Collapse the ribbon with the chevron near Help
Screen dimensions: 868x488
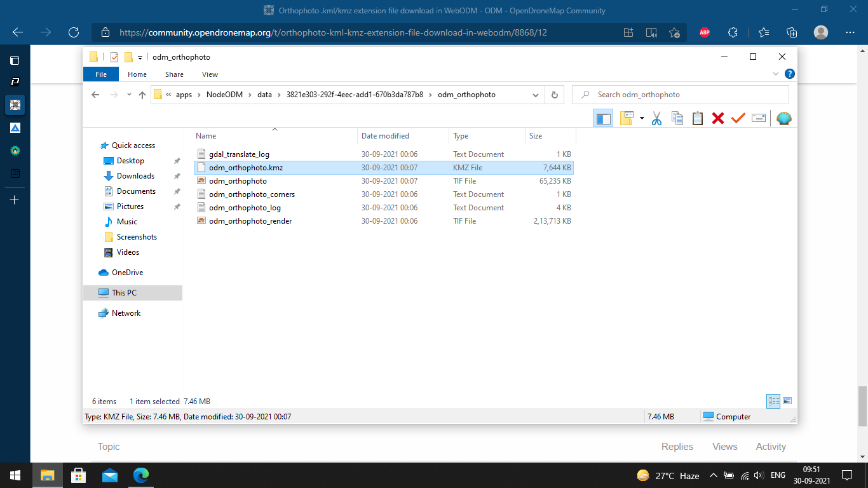click(x=775, y=74)
